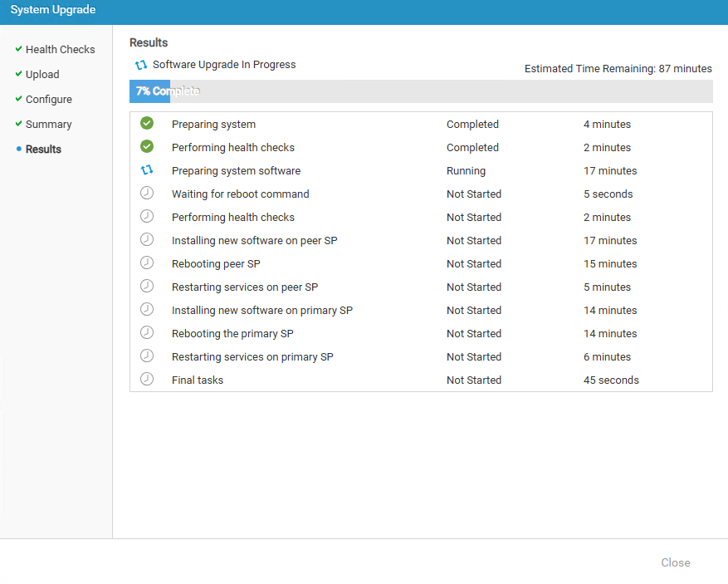The width and height of the screenshot is (728, 584).
Task: Click the clock icon beside Final tasks
Action: [x=147, y=380]
